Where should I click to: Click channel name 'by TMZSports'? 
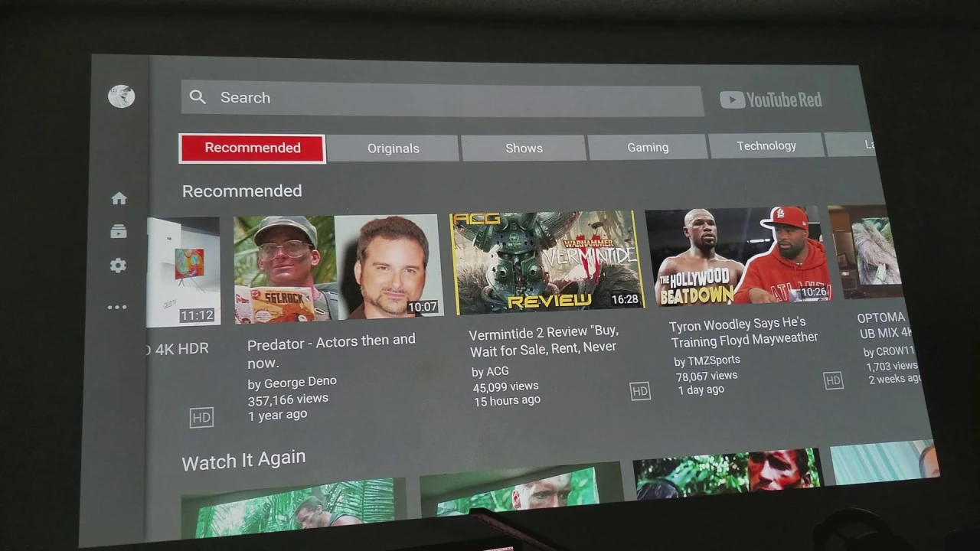707,360
